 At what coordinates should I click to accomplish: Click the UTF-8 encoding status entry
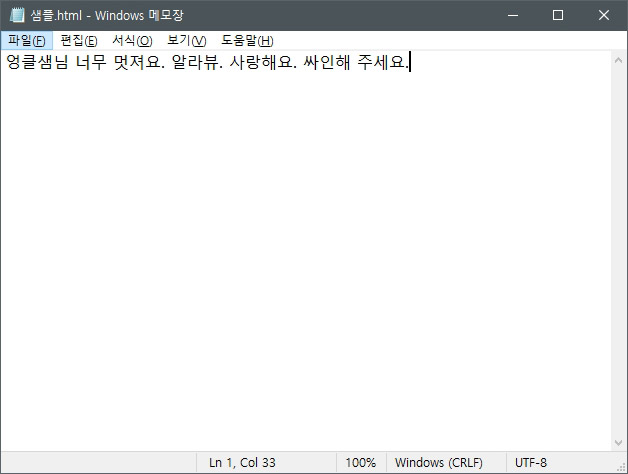coord(531,463)
